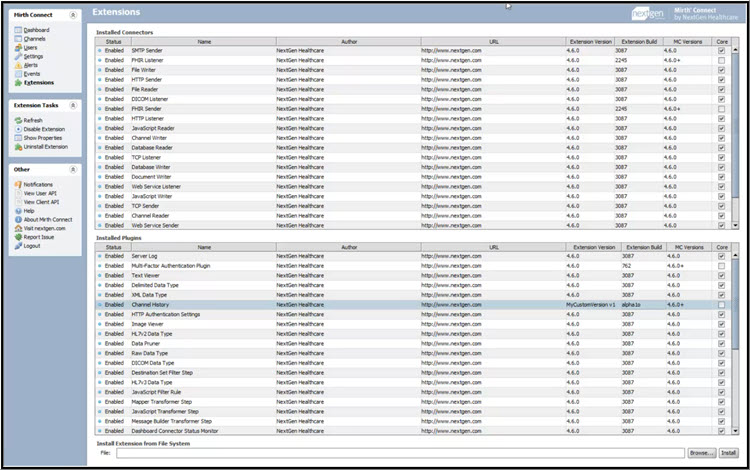Viewport: 750px width, 470px height.
Task: Click the Refresh task icon
Action: click(18, 120)
